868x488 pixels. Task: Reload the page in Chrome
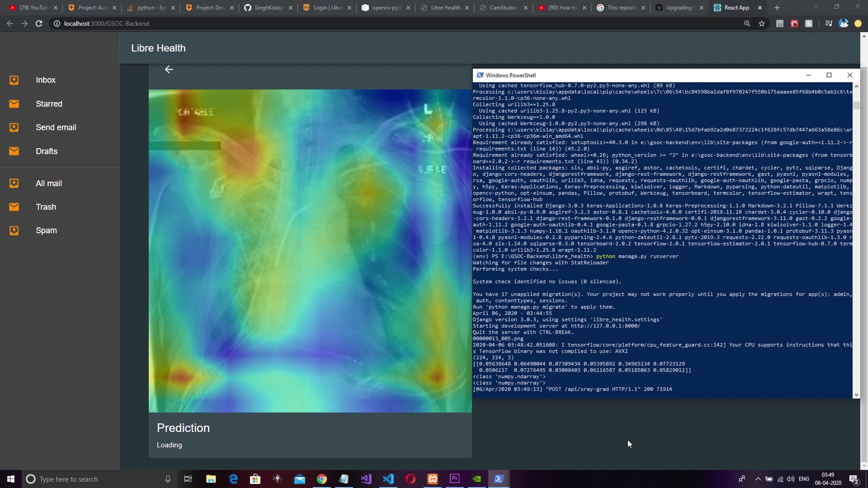coord(39,23)
